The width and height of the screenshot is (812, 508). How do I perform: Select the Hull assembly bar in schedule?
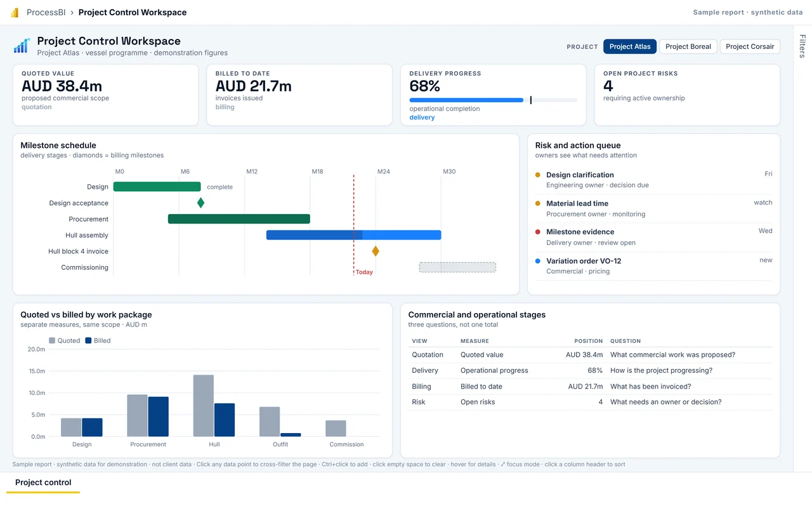point(353,235)
